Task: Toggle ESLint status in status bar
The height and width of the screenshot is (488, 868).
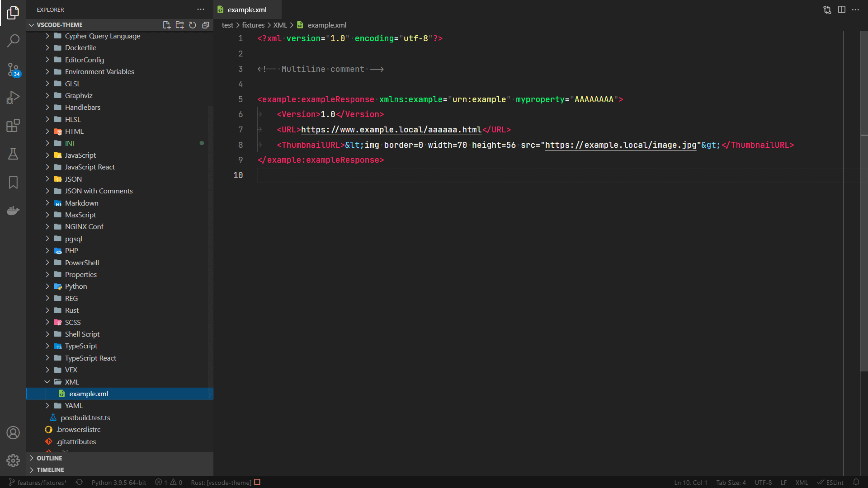Action: point(830,483)
